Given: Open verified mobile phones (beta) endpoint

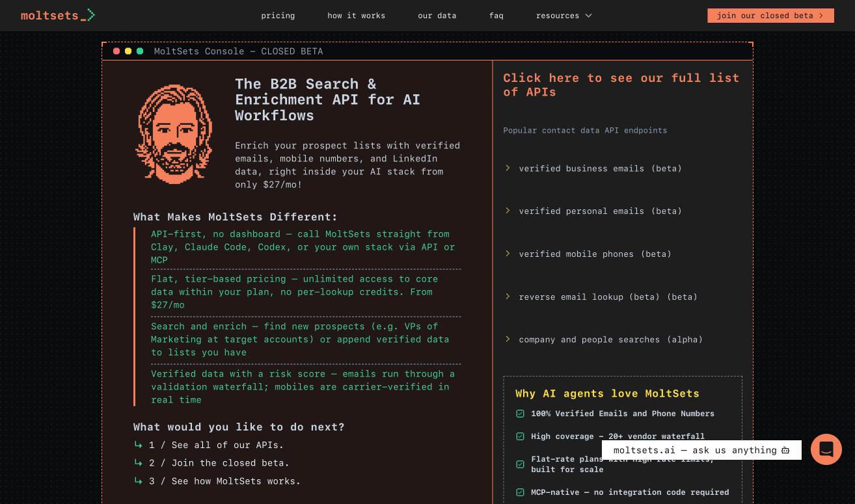Looking at the screenshot, I should pos(595,254).
